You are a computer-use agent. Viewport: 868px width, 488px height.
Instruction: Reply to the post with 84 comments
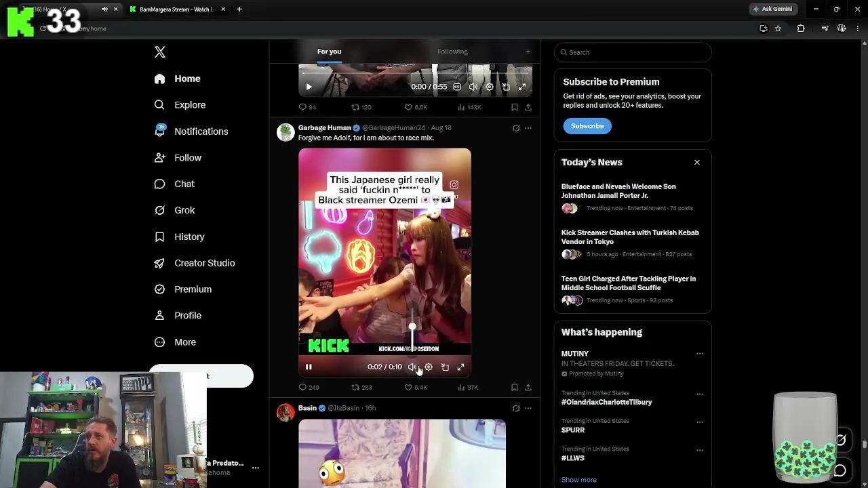[307, 107]
